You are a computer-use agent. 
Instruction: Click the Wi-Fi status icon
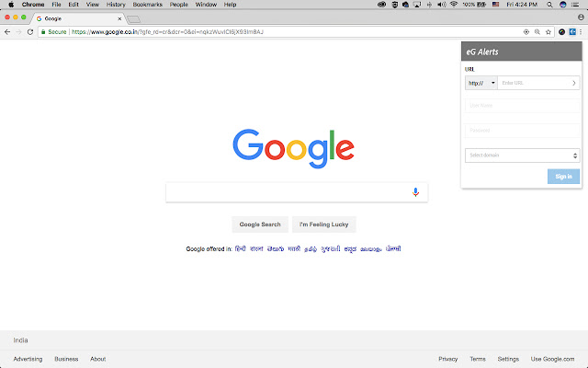(x=454, y=5)
